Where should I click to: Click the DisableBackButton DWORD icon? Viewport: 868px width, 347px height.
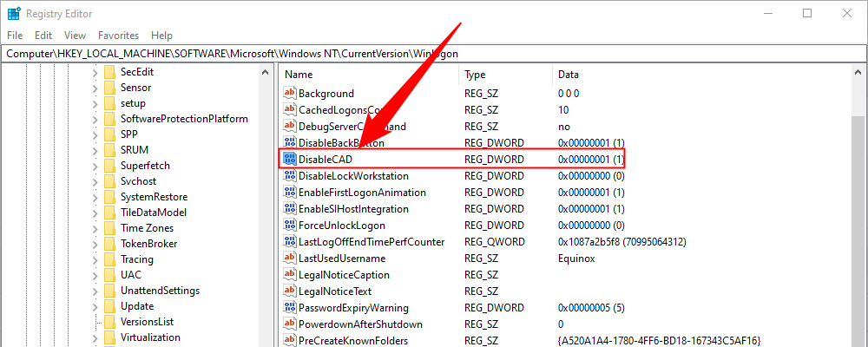(290, 143)
